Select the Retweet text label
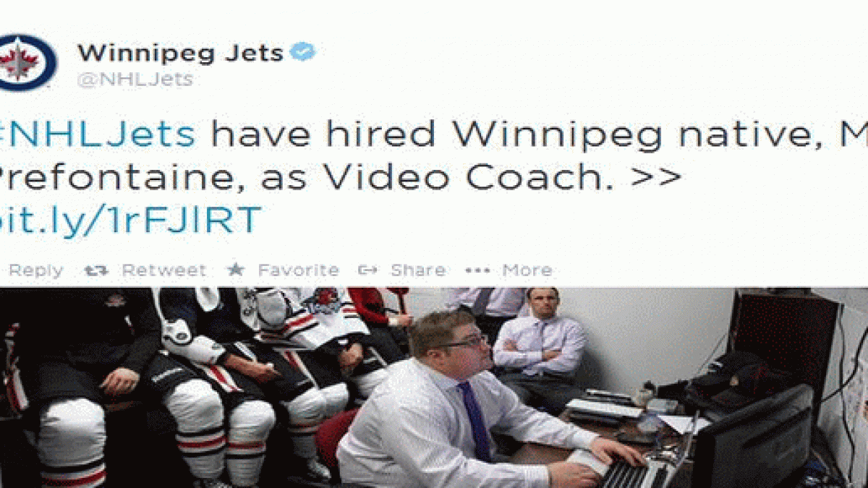This screenshot has height=488, width=868. tap(163, 270)
